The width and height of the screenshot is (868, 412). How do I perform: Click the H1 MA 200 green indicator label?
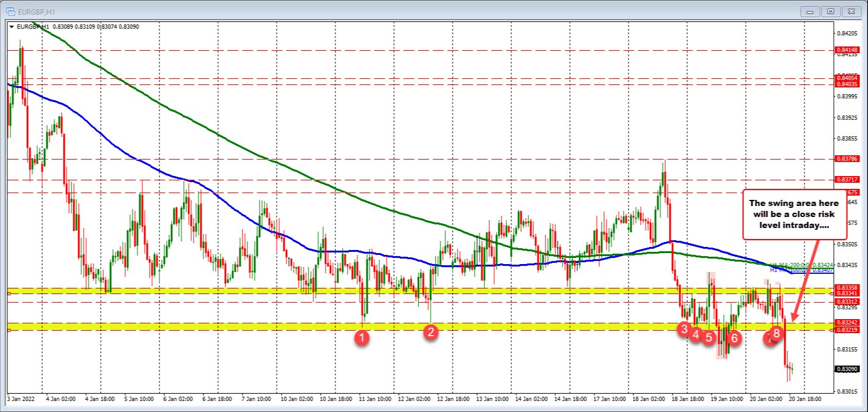801,265
